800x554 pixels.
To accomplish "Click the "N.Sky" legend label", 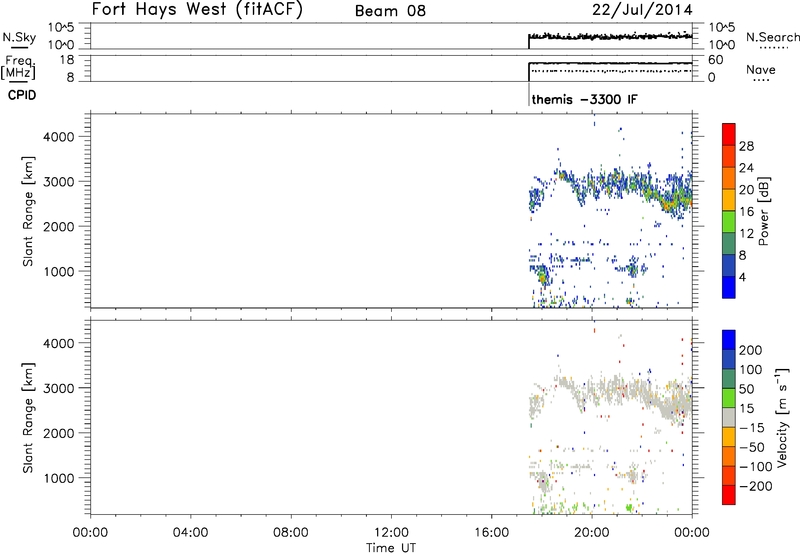I will (x=19, y=37).
